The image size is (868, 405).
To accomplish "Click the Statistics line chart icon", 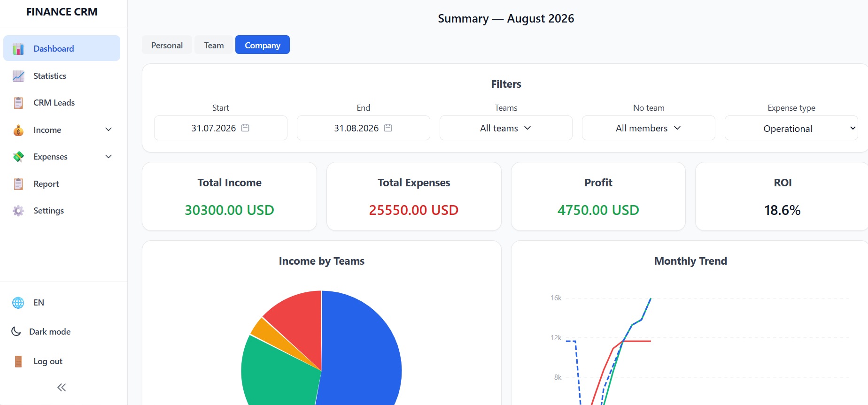I will [x=18, y=76].
